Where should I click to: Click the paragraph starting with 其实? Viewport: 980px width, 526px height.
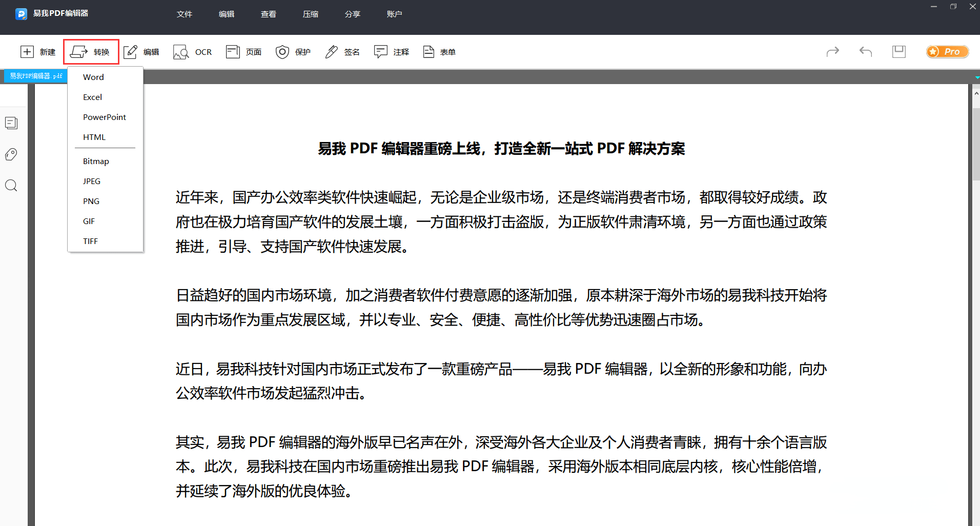(x=501, y=467)
